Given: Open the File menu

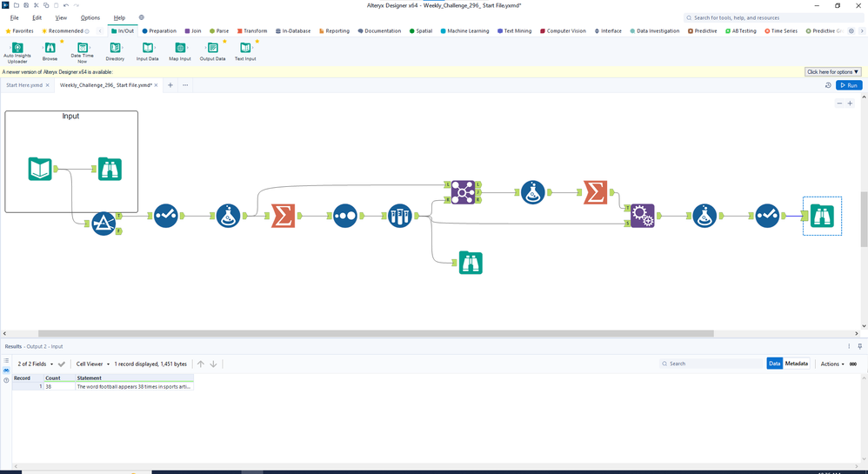Looking at the screenshot, I should 15,17.
